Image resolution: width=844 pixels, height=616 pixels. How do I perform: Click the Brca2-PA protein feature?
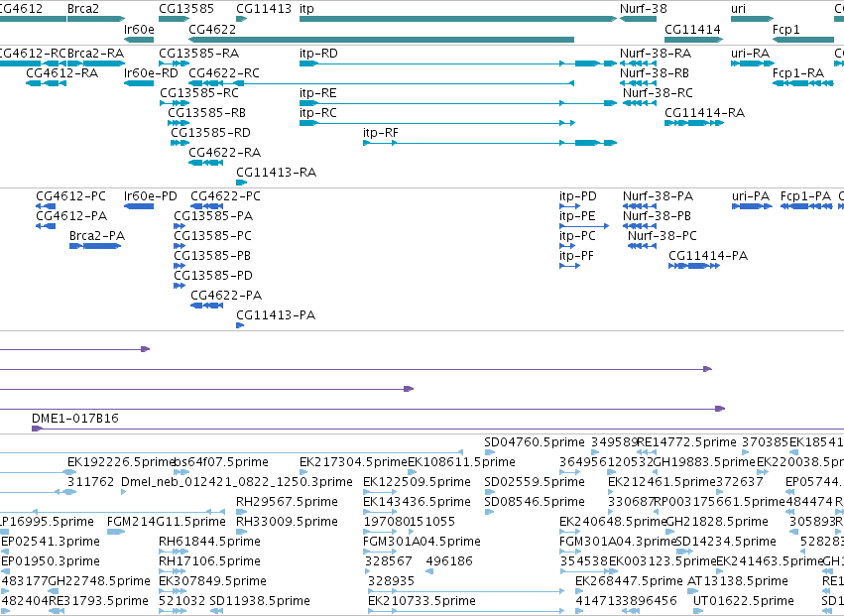[x=95, y=246]
